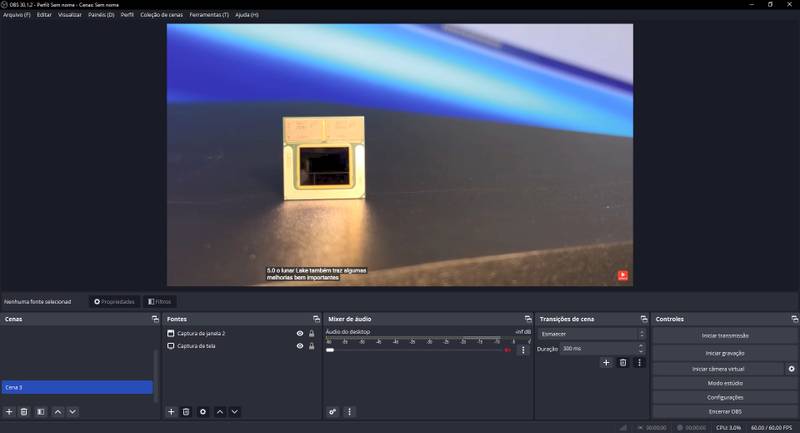Viewport: 800px width, 433px height.
Task: Click the network status icon in status bar
Action: coord(623,427)
